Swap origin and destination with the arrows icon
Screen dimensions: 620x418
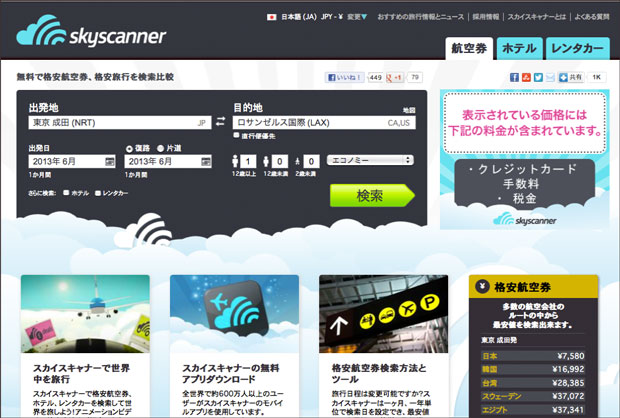tap(220, 121)
